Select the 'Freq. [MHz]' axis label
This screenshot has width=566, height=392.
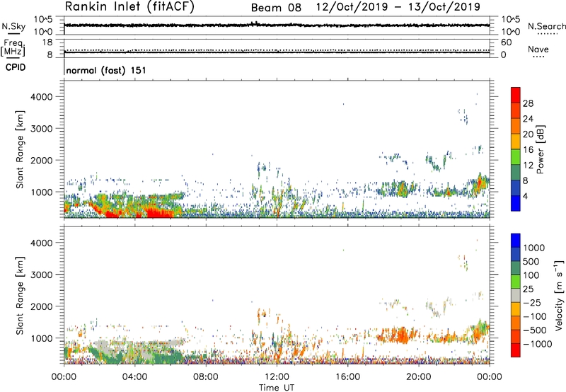pos(13,48)
